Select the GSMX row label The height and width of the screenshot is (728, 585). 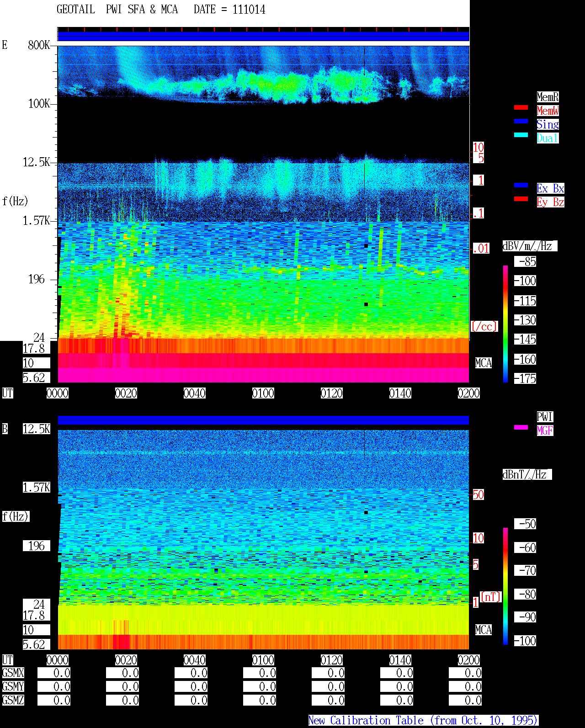[13, 673]
